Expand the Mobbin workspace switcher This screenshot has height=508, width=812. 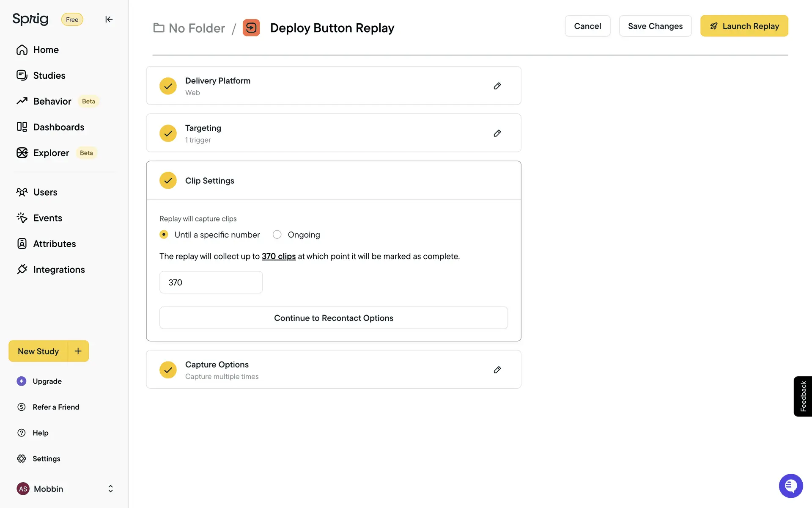(110, 489)
